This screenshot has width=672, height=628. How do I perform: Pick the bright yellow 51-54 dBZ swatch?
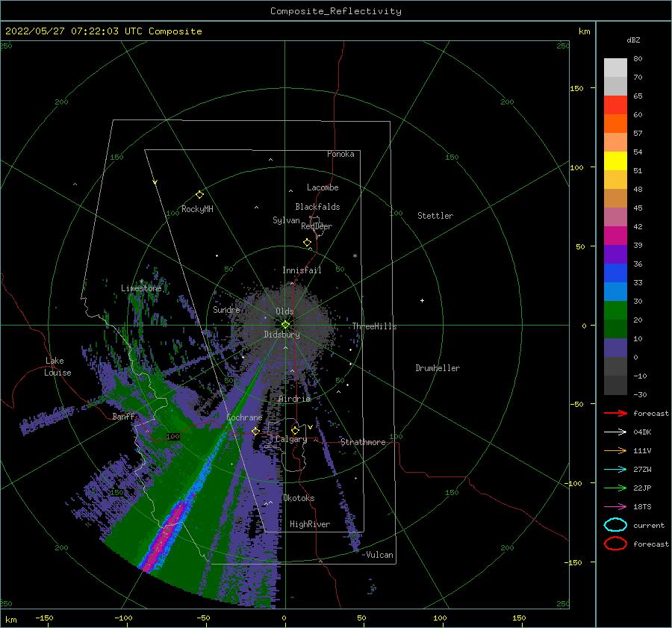pyautogui.click(x=615, y=161)
